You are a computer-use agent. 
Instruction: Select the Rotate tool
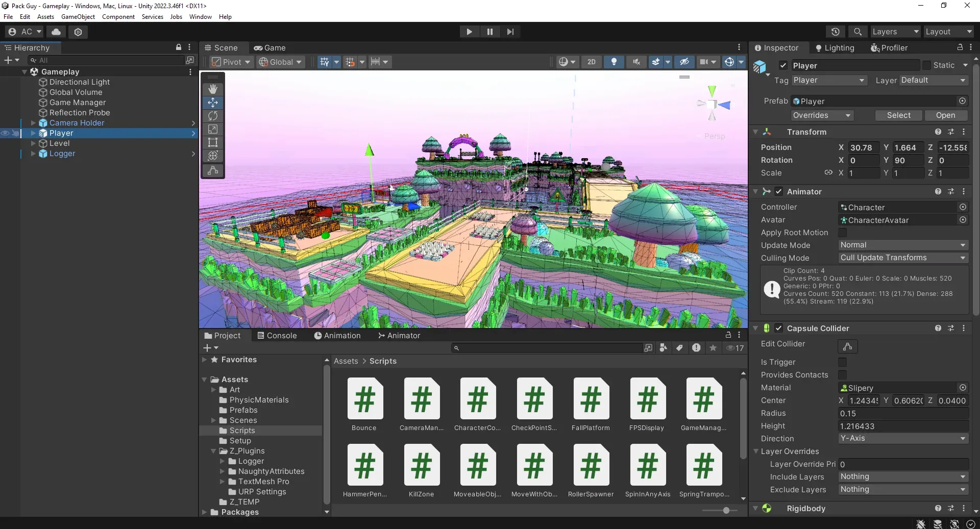[x=213, y=116]
